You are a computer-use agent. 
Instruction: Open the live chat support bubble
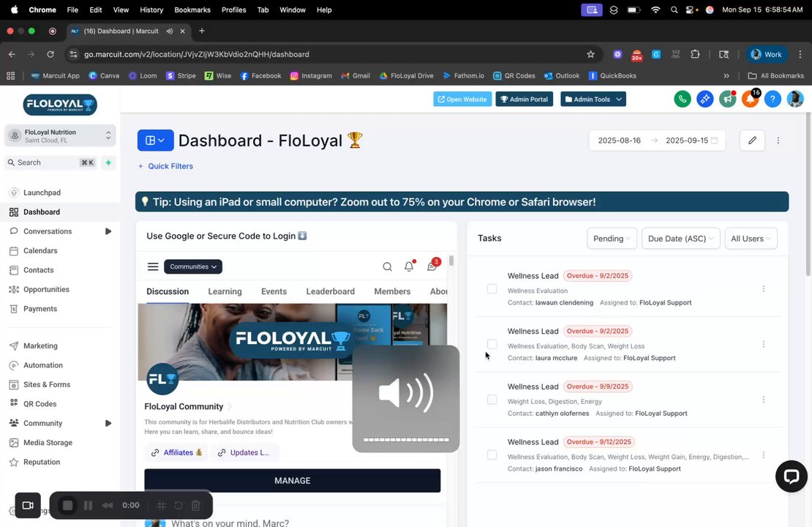click(x=791, y=476)
